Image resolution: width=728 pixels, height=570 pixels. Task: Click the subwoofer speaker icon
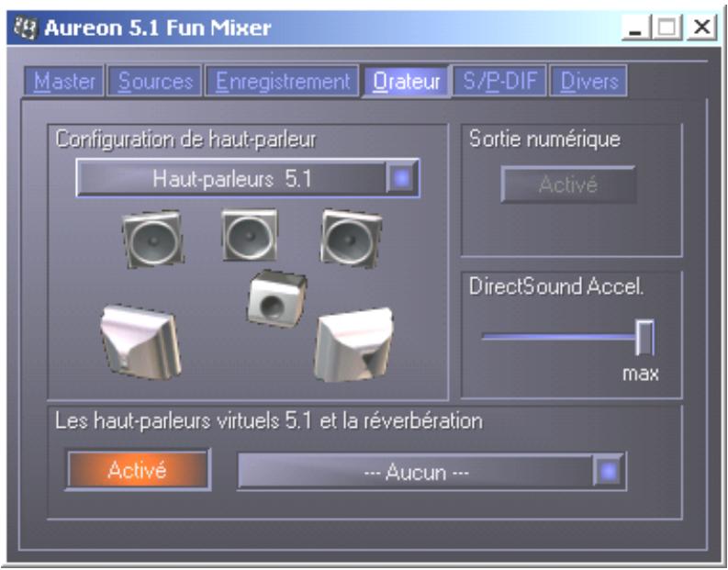click(x=276, y=299)
